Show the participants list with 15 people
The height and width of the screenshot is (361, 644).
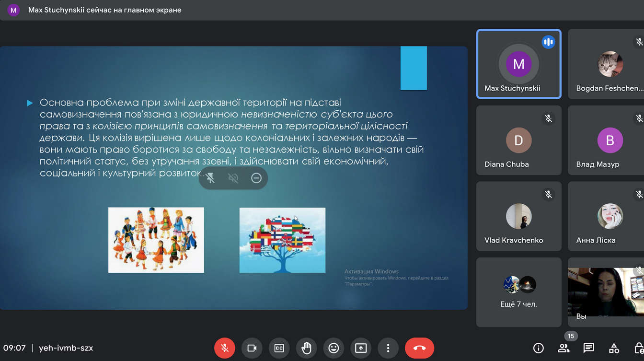(x=563, y=348)
